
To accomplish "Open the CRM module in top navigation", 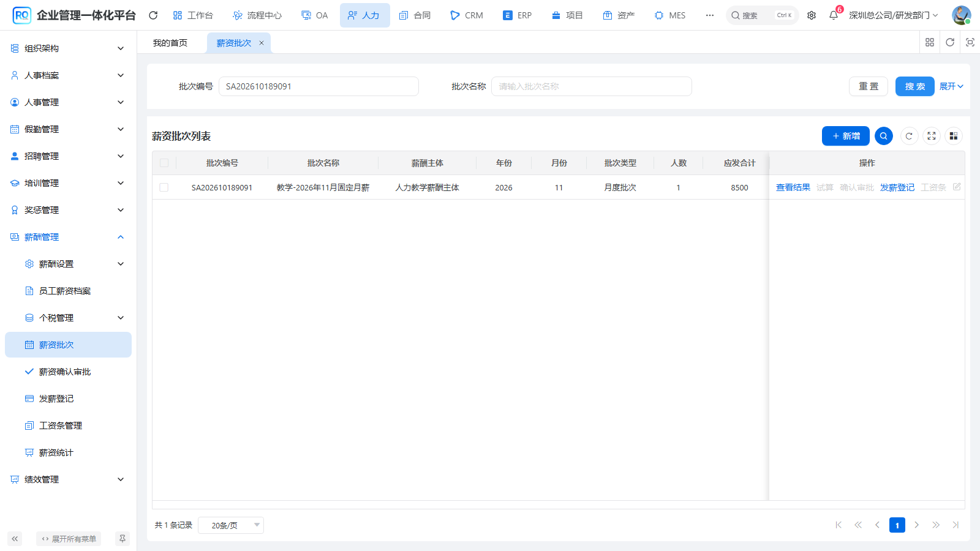I will pyautogui.click(x=467, y=15).
